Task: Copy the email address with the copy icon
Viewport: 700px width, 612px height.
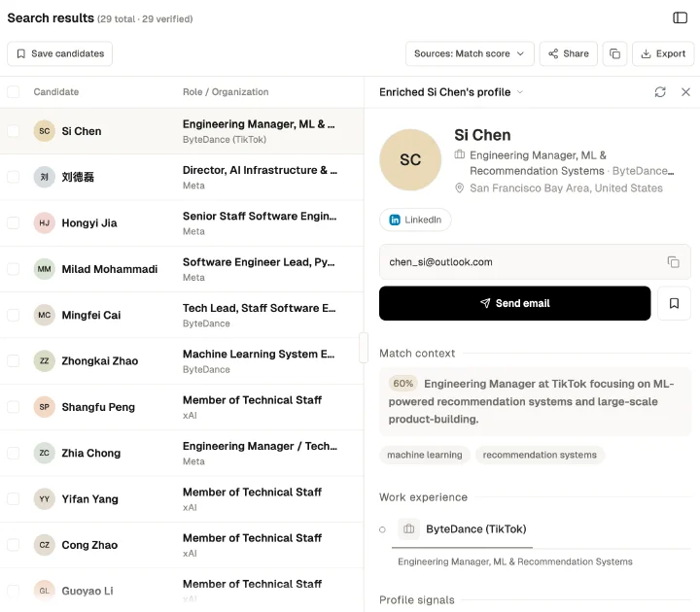Action: click(673, 262)
